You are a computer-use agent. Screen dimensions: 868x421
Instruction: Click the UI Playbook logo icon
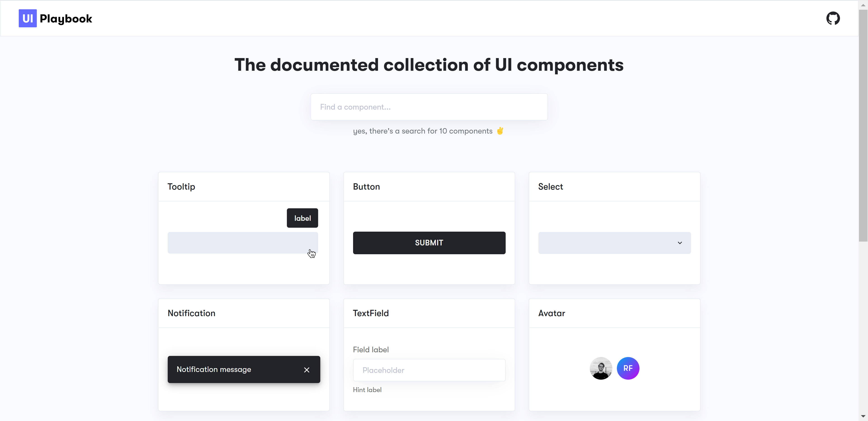tap(28, 18)
